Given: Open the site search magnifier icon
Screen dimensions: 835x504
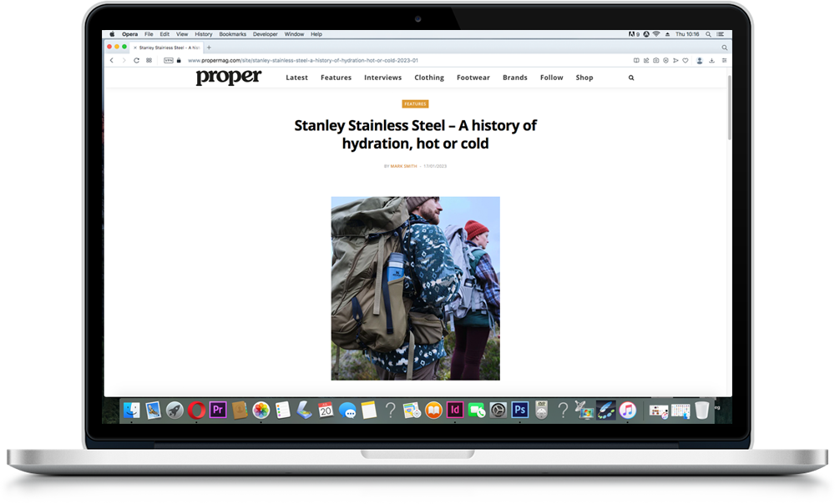Looking at the screenshot, I should click(x=631, y=78).
